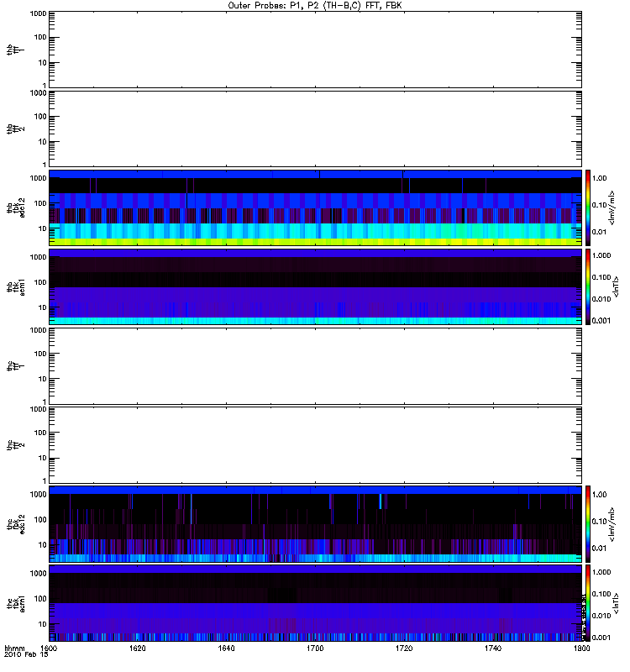Select the 'thc fbk scm1' panel label
This screenshot has width=630, height=672.
click(15, 603)
